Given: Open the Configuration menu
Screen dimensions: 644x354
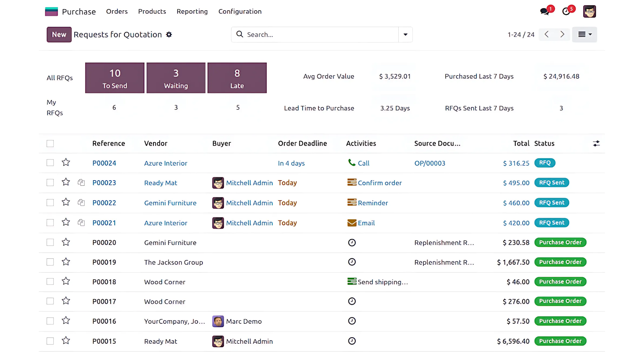Looking at the screenshot, I should click(x=240, y=12).
